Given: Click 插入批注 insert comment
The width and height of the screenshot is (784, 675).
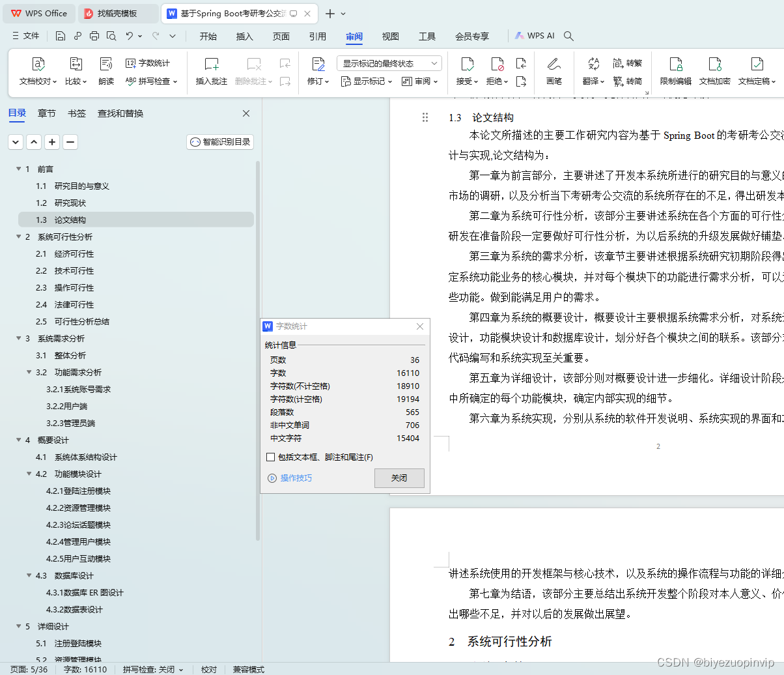Looking at the screenshot, I should point(212,72).
